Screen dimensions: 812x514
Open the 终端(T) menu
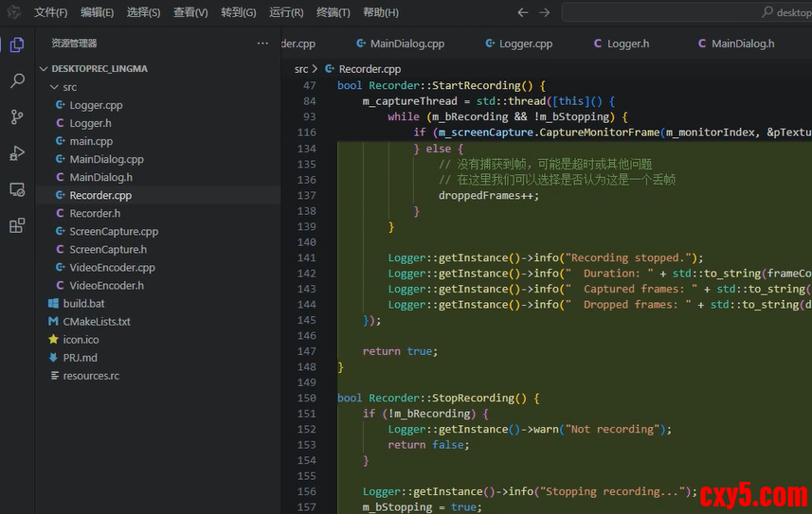pos(333,12)
